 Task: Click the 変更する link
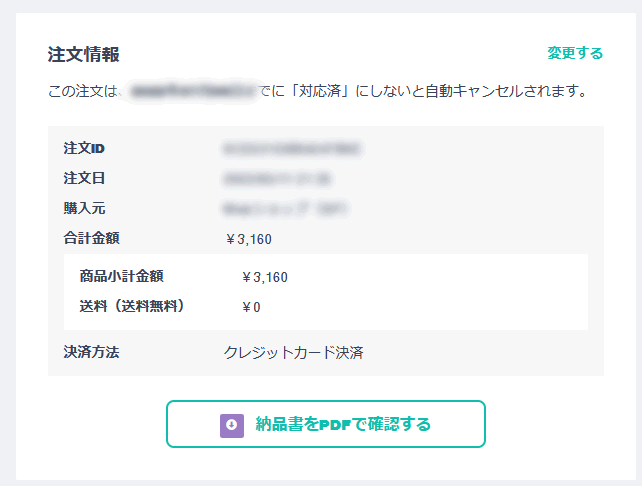[575, 53]
